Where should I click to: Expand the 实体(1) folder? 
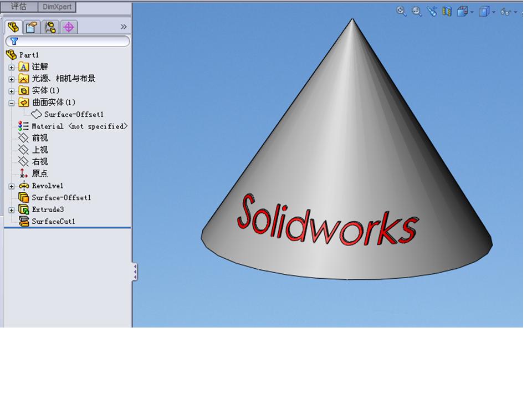pos(12,91)
